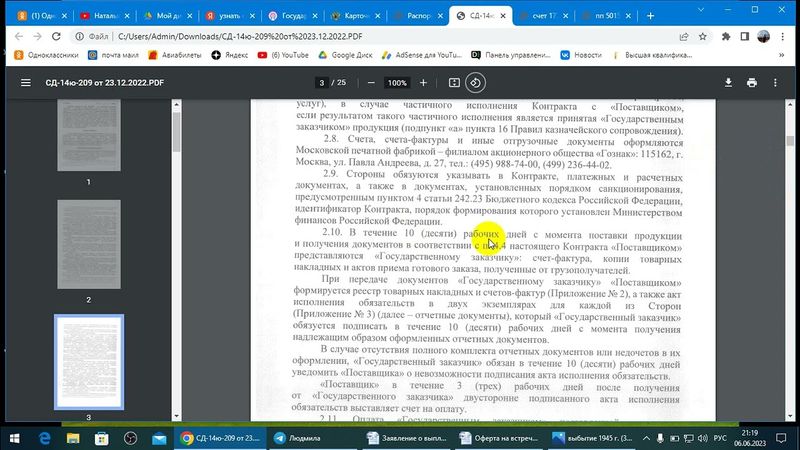Switch to the Распор tab
Screen dimensions: 800x450
coord(418,16)
